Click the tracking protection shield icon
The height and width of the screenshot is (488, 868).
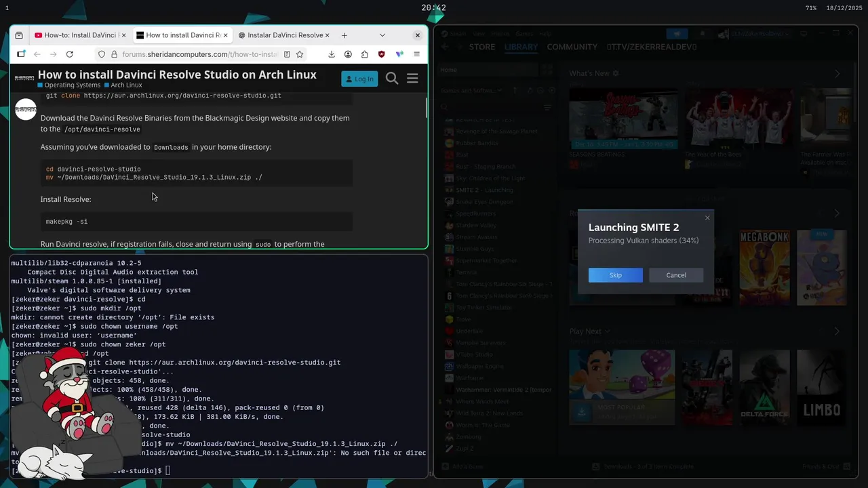point(102,54)
